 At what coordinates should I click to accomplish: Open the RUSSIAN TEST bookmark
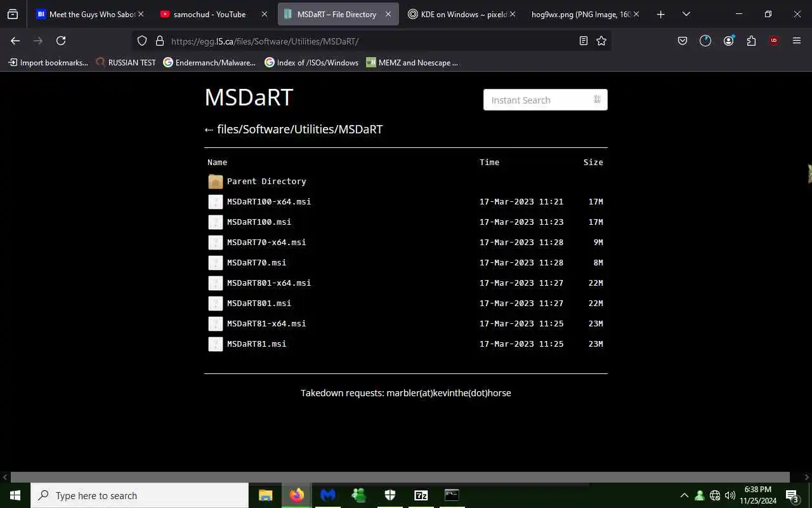[x=126, y=63]
